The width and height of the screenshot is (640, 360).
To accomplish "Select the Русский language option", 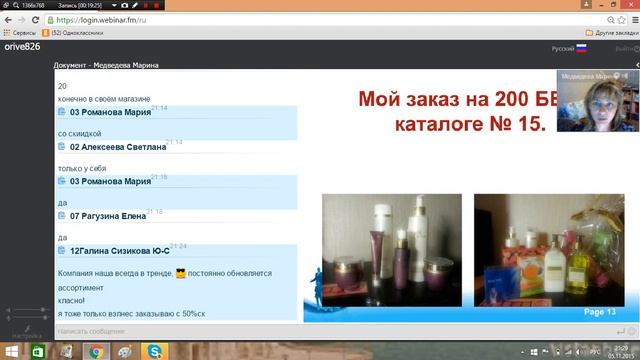I will pyautogui.click(x=569, y=49).
